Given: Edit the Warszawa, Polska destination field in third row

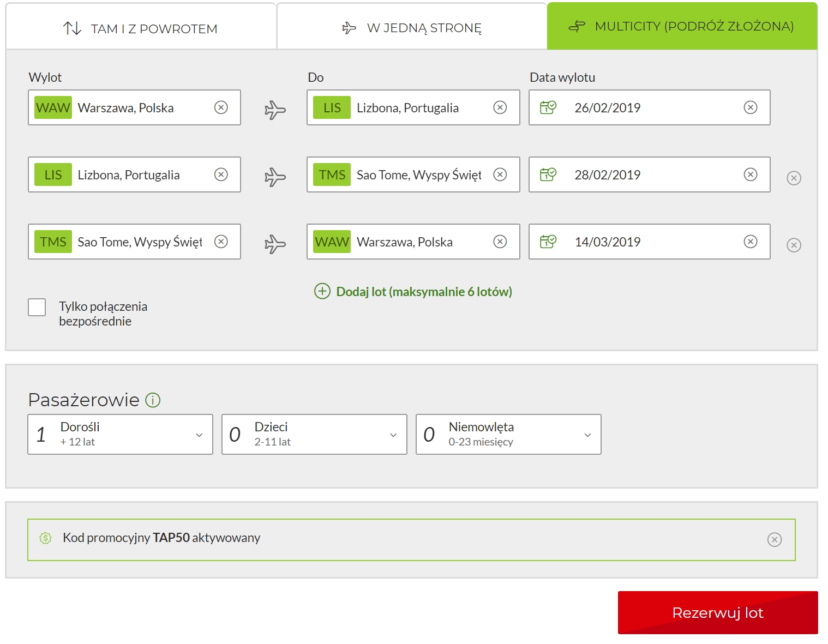Looking at the screenshot, I should coord(413,242).
